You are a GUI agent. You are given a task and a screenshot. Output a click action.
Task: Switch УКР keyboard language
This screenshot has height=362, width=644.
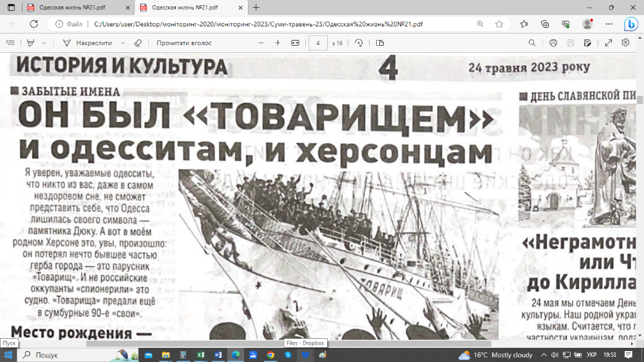click(x=591, y=355)
